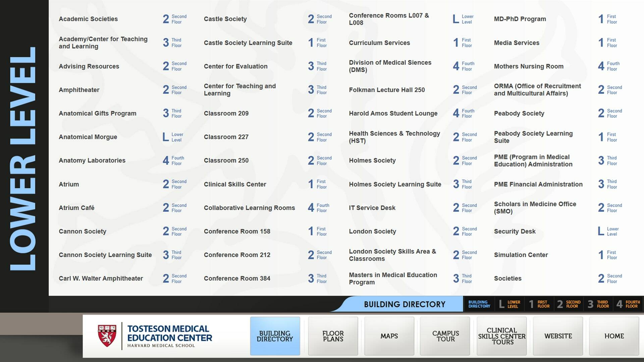This screenshot has height=362, width=644.
Task: Open the Website button
Action: pos(558,336)
